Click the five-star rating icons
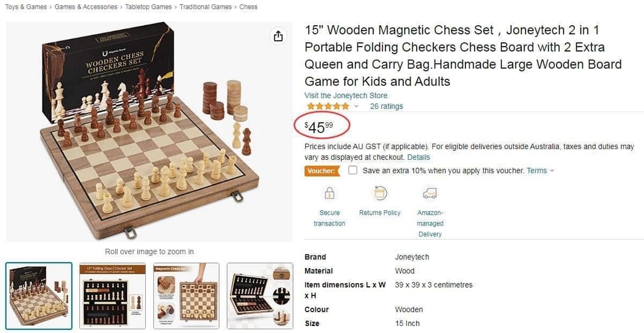This screenshot has width=644, height=333. (x=328, y=106)
